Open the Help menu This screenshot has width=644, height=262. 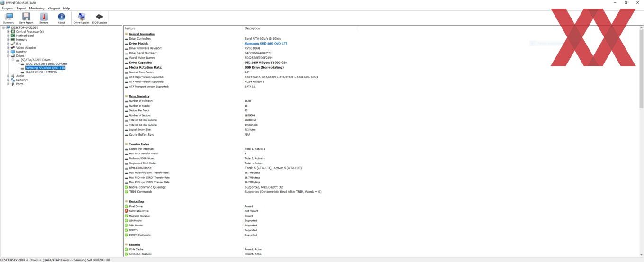pyautogui.click(x=66, y=8)
